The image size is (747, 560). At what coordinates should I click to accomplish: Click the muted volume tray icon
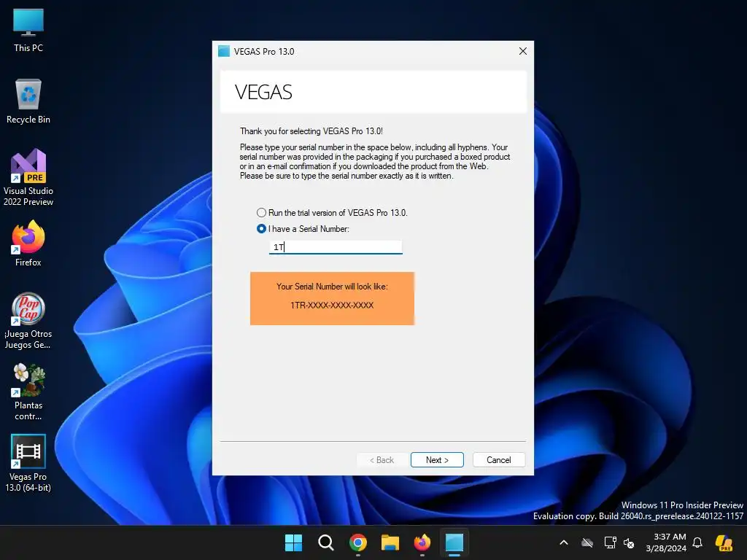coord(629,542)
